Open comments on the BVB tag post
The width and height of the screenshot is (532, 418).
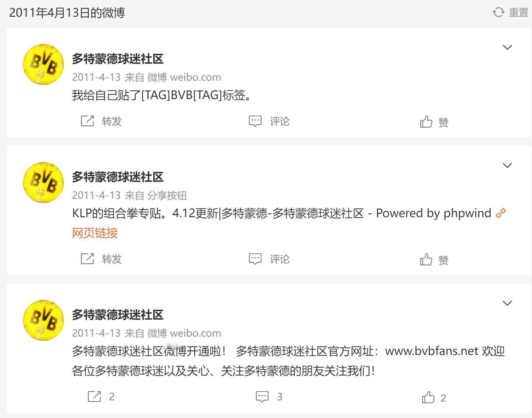click(x=269, y=121)
